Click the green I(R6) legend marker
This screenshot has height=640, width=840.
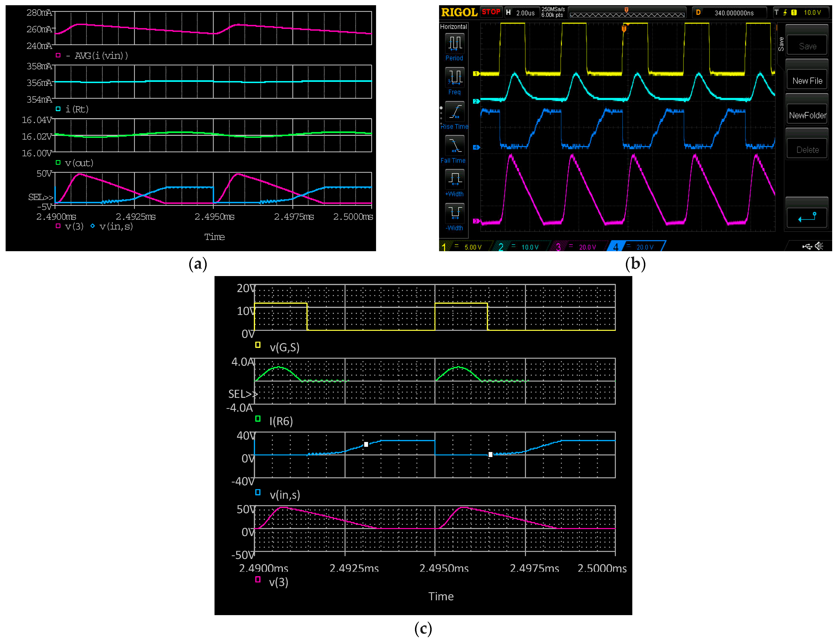(x=258, y=419)
